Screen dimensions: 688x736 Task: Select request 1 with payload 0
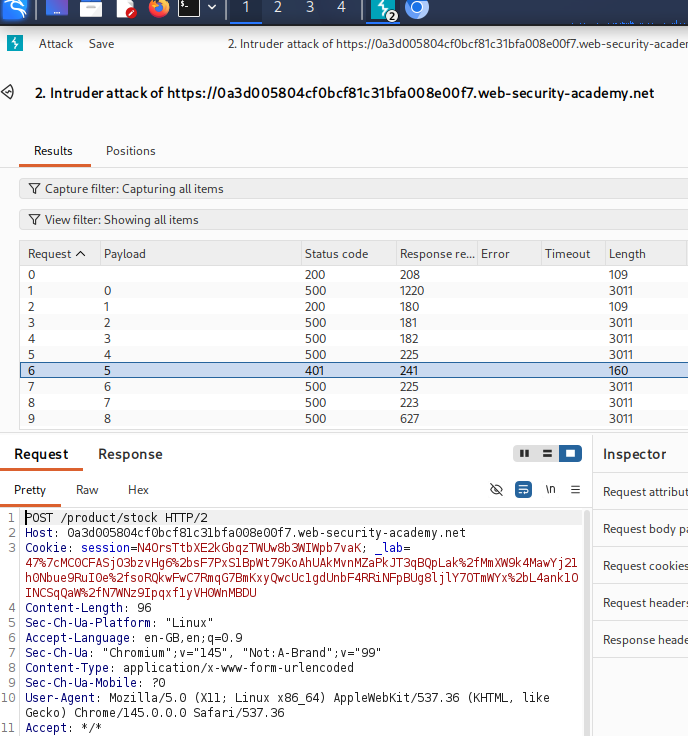coord(353,291)
